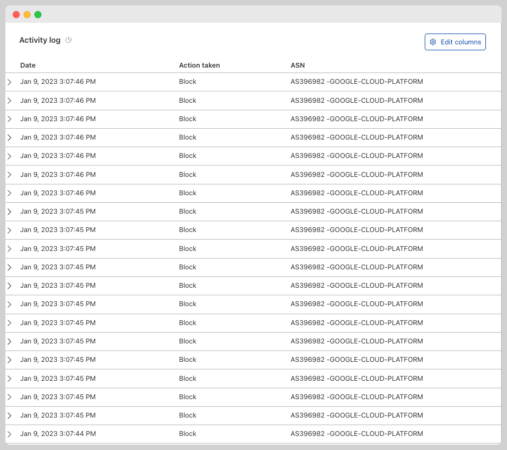This screenshot has width=507, height=450.
Task: Click the Action taken column header
Action: coord(199,65)
